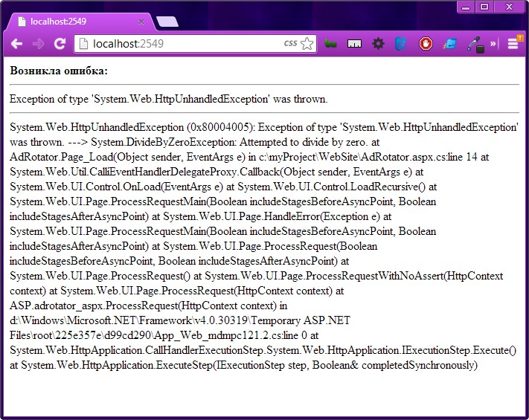Click the heading 'Возникла ошибка:'
Viewport: 529px width, 420px height.
[x=59, y=71]
